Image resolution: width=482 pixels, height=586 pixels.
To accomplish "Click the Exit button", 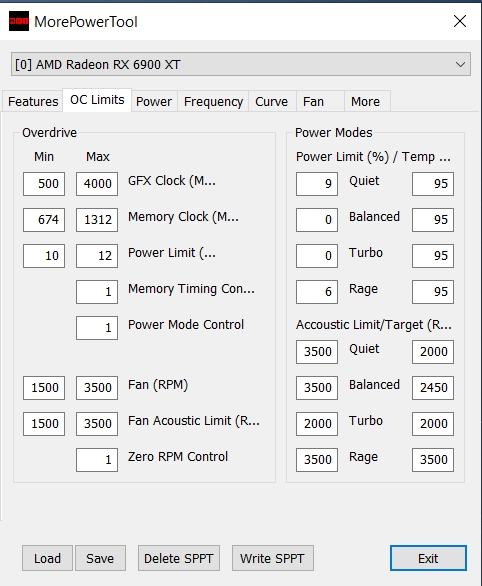I will [x=428, y=558].
